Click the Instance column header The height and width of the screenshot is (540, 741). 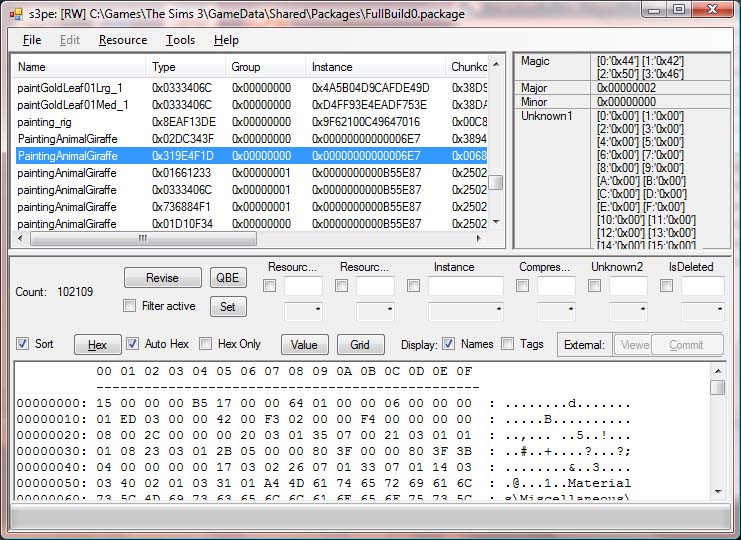point(376,67)
